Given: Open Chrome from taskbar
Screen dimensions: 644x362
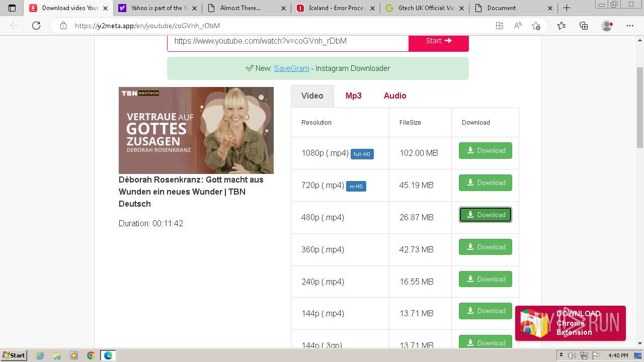Looking at the screenshot, I should pos(91,355).
